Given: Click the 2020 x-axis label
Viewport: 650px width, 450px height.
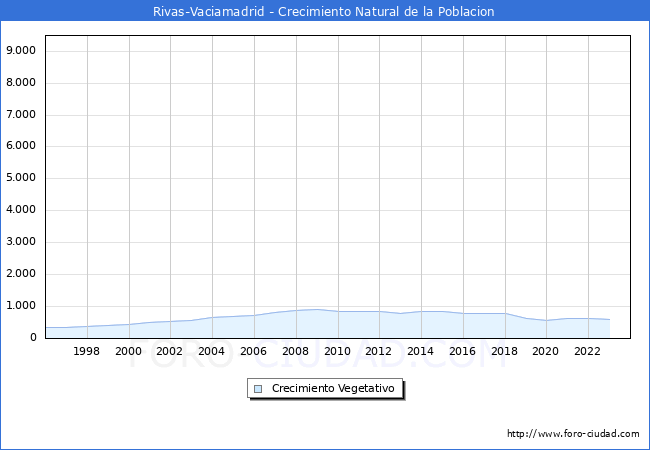Looking at the screenshot, I should point(545,351).
